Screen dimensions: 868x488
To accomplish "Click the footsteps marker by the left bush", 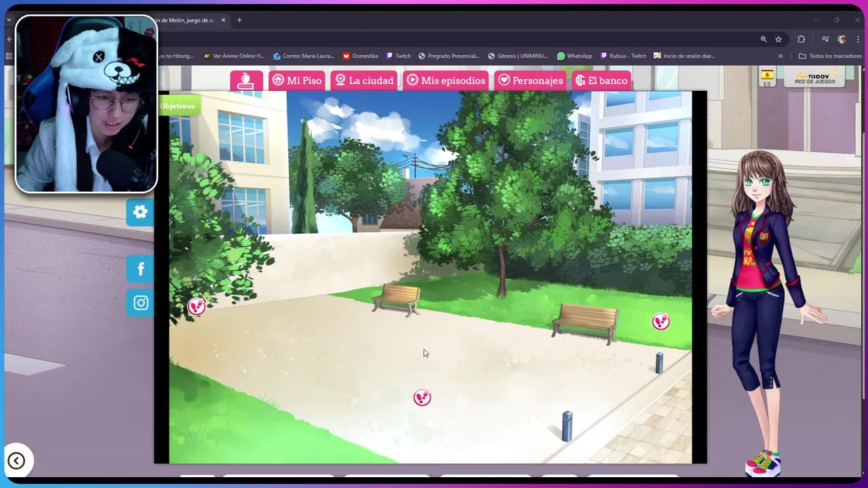I will pos(197,307).
